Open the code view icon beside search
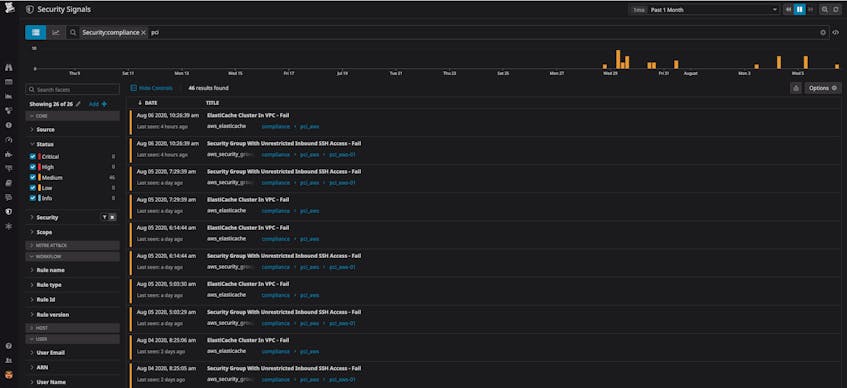Image resolution: width=847 pixels, height=388 pixels. pos(836,32)
